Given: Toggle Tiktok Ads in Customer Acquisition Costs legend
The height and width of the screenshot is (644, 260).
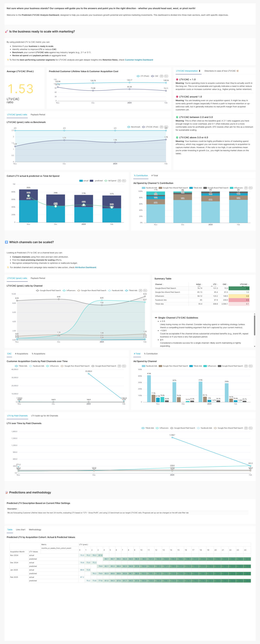Looking at the screenshot, I should [x=21, y=366].
